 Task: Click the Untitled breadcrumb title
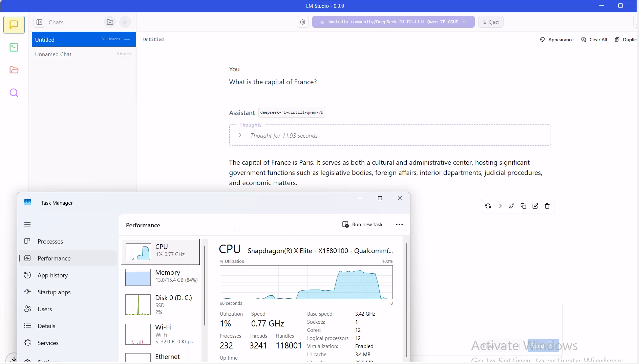tap(153, 40)
